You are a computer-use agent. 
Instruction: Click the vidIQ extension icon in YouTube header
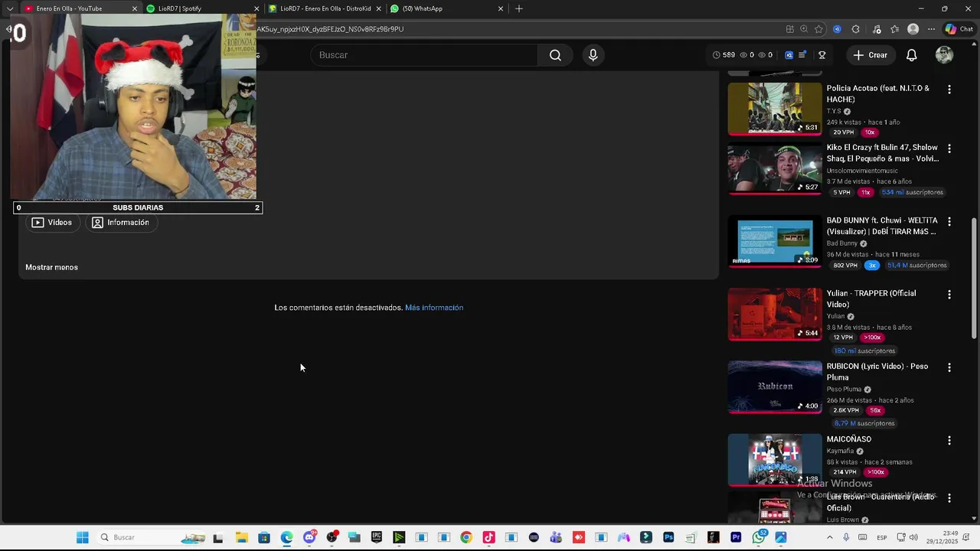point(789,55)
